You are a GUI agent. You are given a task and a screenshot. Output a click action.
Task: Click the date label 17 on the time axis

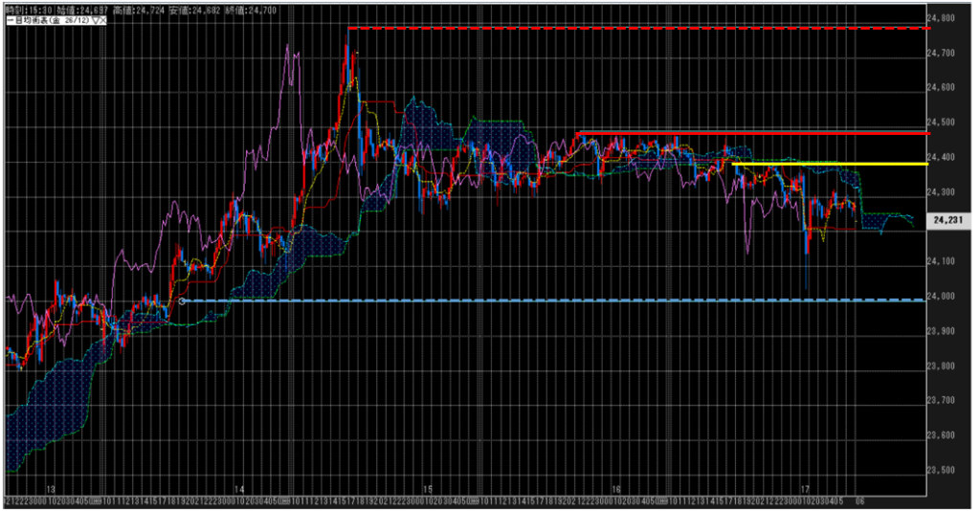[806, 488]
